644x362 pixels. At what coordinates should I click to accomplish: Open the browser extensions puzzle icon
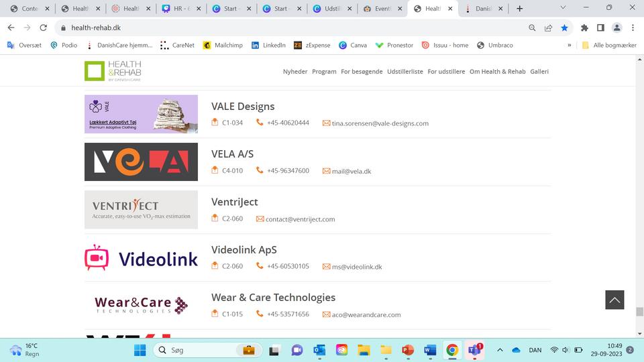pos(584,27)
